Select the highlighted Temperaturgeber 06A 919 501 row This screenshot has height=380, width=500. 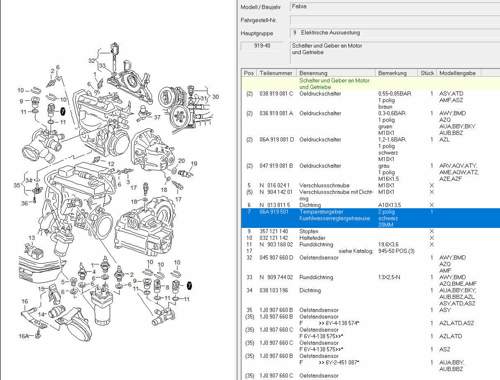click(370, 218)
